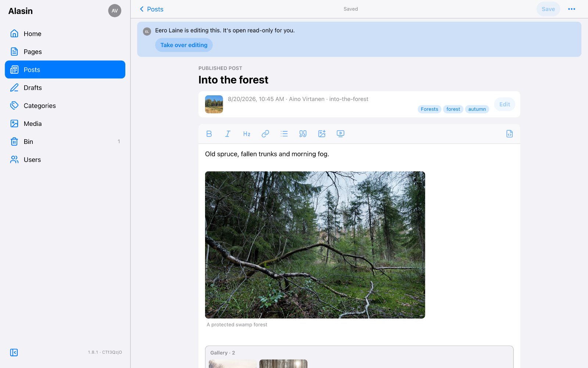Apply H2 heading style
This screenshot has width=588, height=368.
point(247,134)
